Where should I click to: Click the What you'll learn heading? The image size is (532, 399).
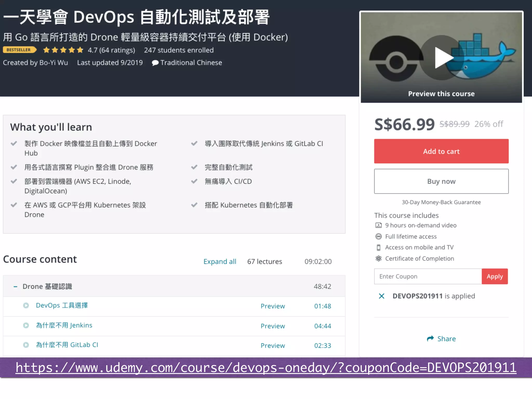[51, 127]
